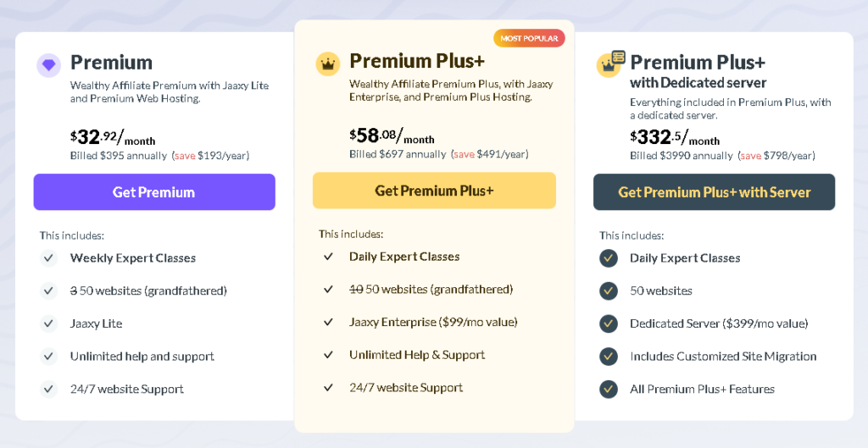
Task: Click the yellow Get Premium Plus+ button
Action: pyautogui.click(x=434, y=191)
